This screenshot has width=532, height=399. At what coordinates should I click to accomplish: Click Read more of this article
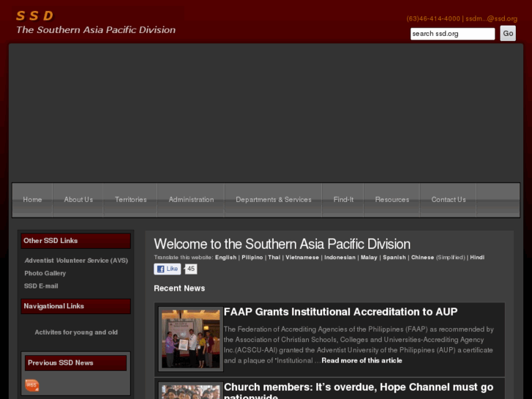pyautogui.click(x=361, y=360)
